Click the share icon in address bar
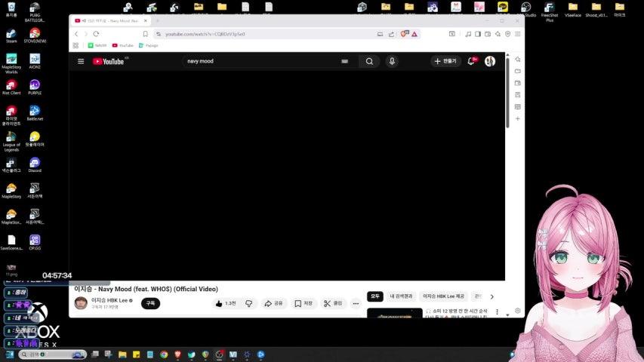 point(391,34)
